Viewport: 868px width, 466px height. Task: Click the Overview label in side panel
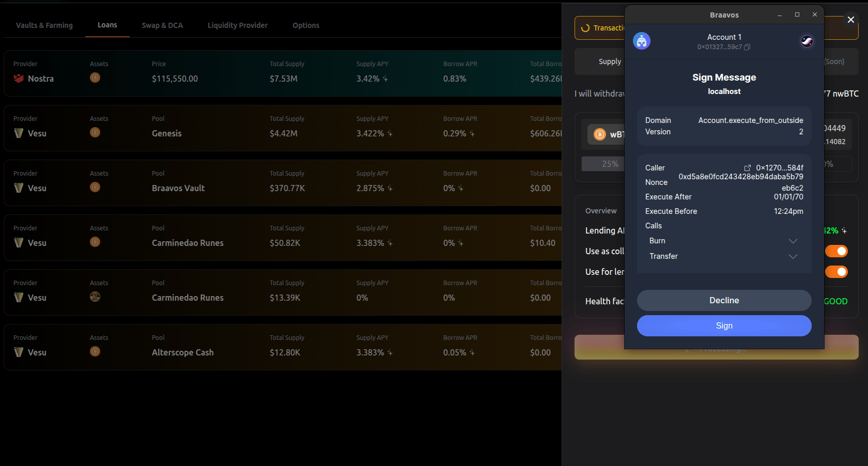601,211
